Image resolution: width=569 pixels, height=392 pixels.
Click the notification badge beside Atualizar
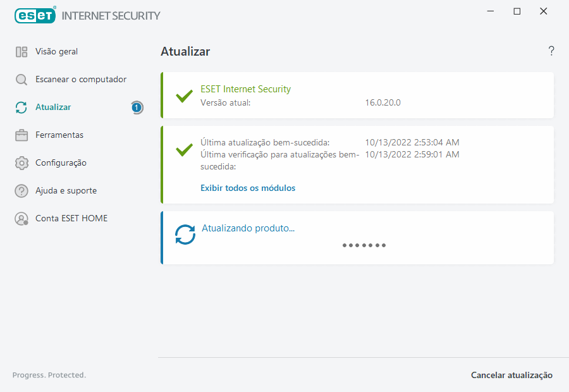137,107
